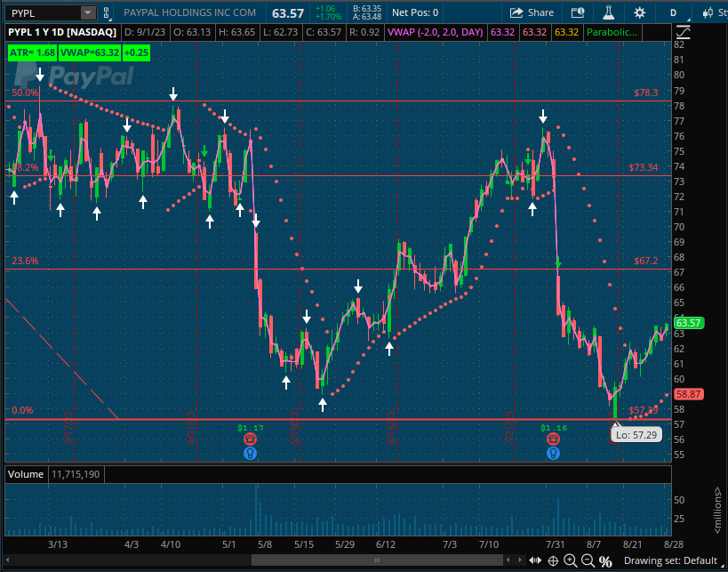Click the 63.57 current price axis tag
This screenshot has width=728, height=572.
[689, 323]
